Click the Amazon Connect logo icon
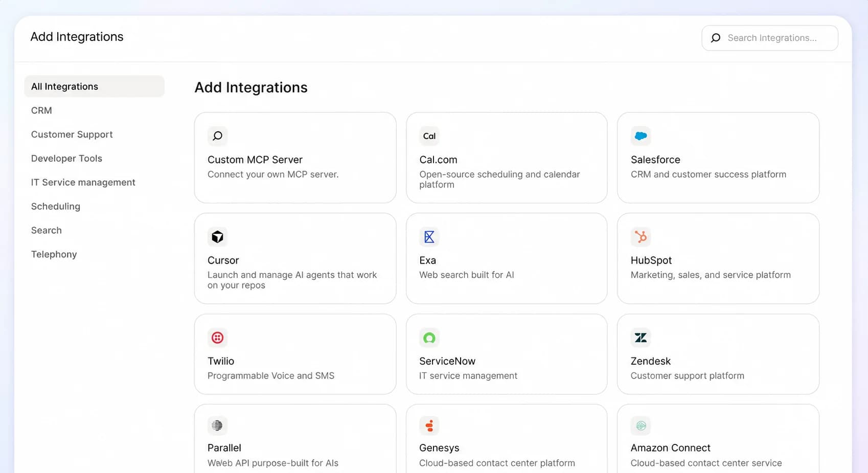Viewport: 868px width, 473px height. pyautogui.click(x=641, y=425)
